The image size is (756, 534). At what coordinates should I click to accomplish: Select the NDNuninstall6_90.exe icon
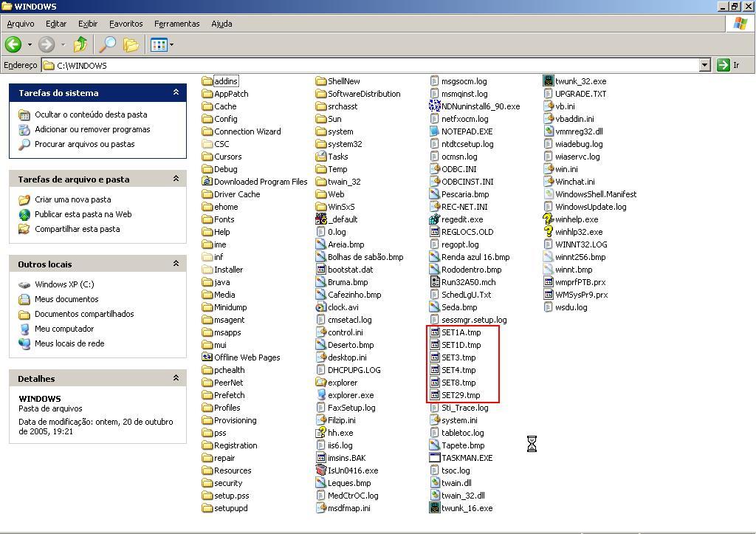[x=434, y=106]
